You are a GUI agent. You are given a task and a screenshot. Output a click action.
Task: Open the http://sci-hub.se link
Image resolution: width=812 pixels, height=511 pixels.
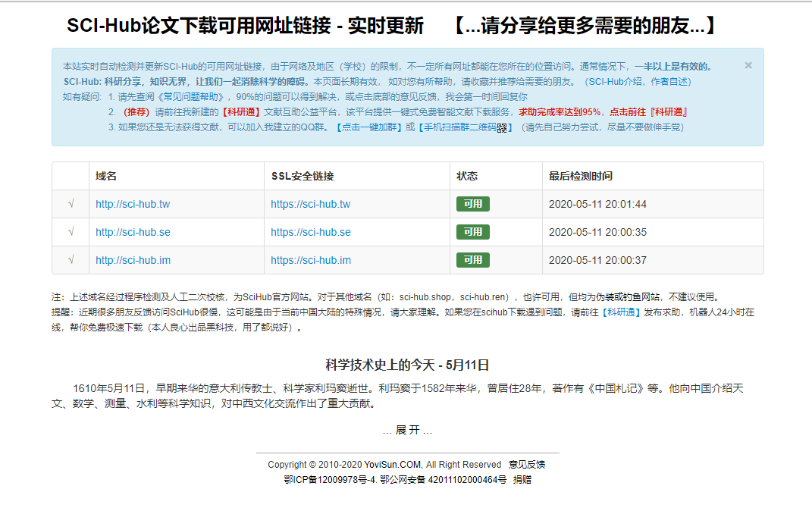[133, 232]
